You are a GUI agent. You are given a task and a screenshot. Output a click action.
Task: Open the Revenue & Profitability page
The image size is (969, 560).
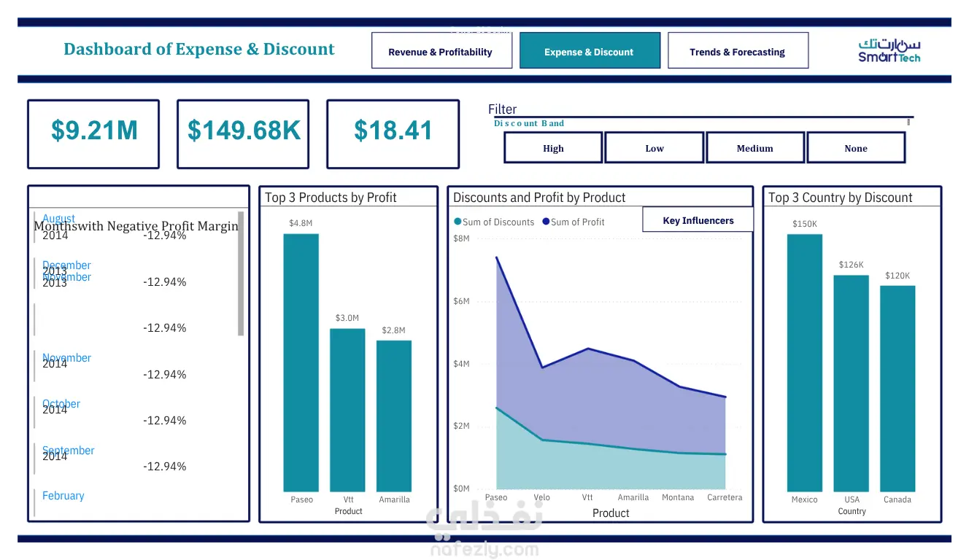pos(440,51)
